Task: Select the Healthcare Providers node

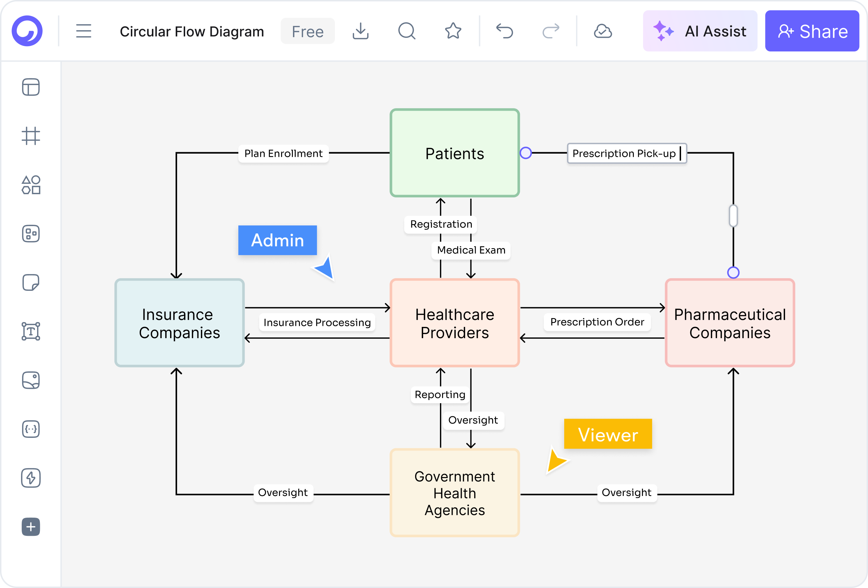Action: click(x=455, y=323)
